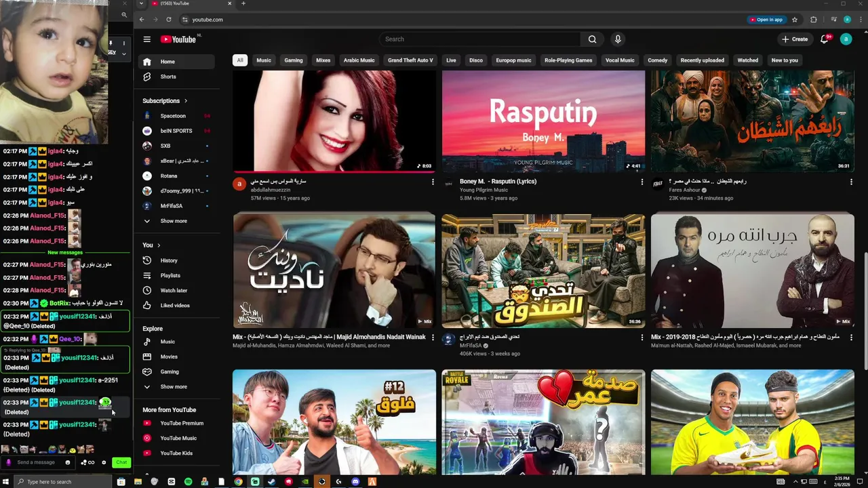The image size is (868, 488).
Task: Select the Music filter chip
Action: (x=264, y=60)
